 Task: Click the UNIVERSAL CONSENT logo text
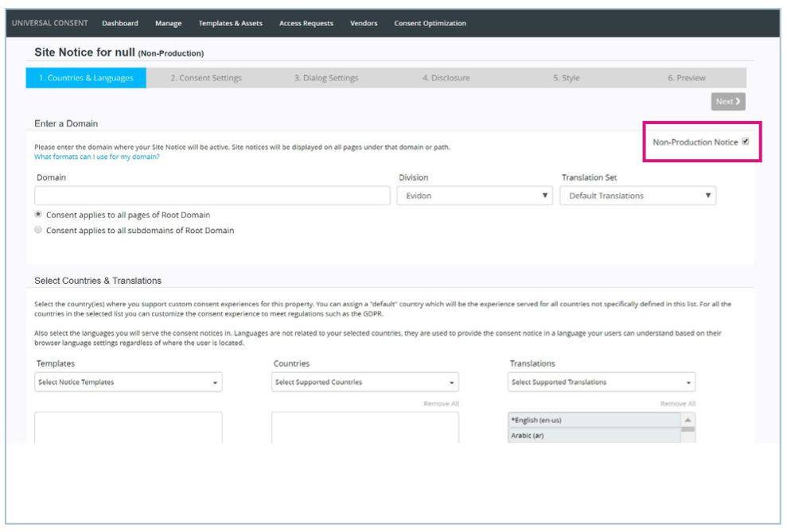49,23
